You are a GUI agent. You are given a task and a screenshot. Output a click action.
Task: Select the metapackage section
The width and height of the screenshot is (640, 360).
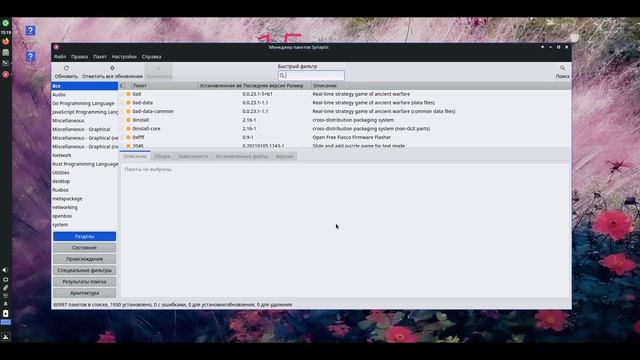(x=84, y=199)
